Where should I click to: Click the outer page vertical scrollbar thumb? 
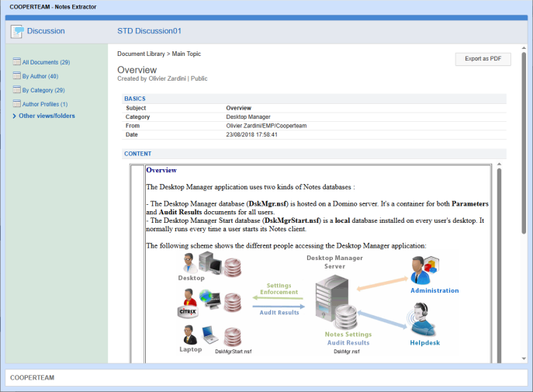click(524, 143)
